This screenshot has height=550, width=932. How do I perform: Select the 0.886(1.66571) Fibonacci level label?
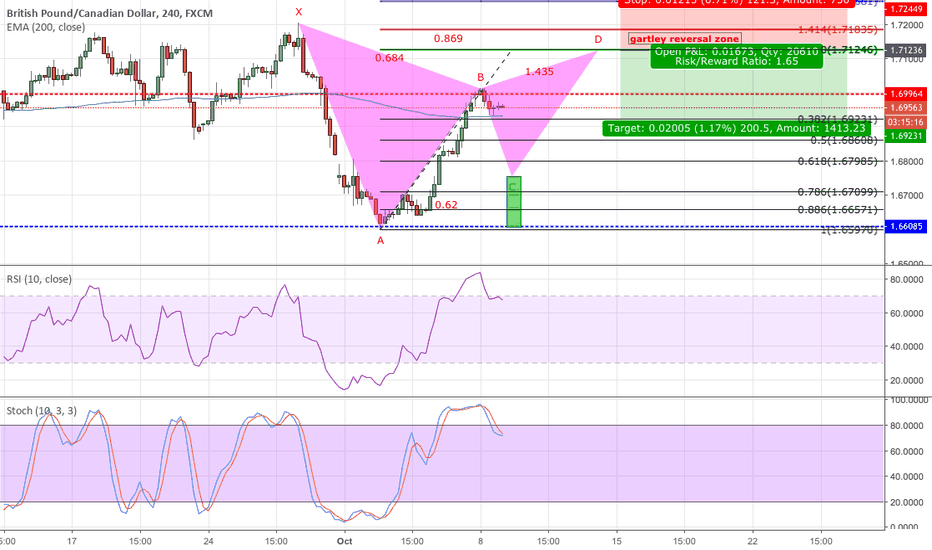click(x=837, y=209)
